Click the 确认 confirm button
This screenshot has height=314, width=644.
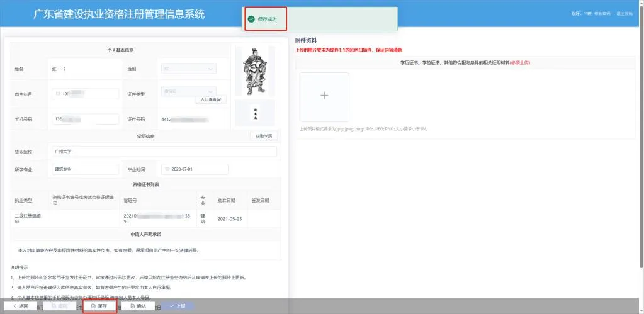pos(138,306)
